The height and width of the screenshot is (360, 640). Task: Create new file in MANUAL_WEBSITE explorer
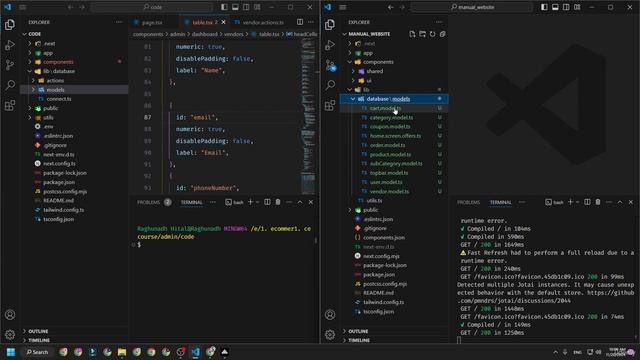412,34
